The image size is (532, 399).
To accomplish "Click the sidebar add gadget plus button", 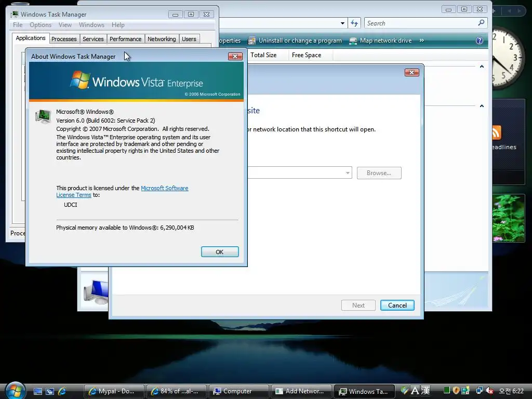I will (x=494, y=11).
